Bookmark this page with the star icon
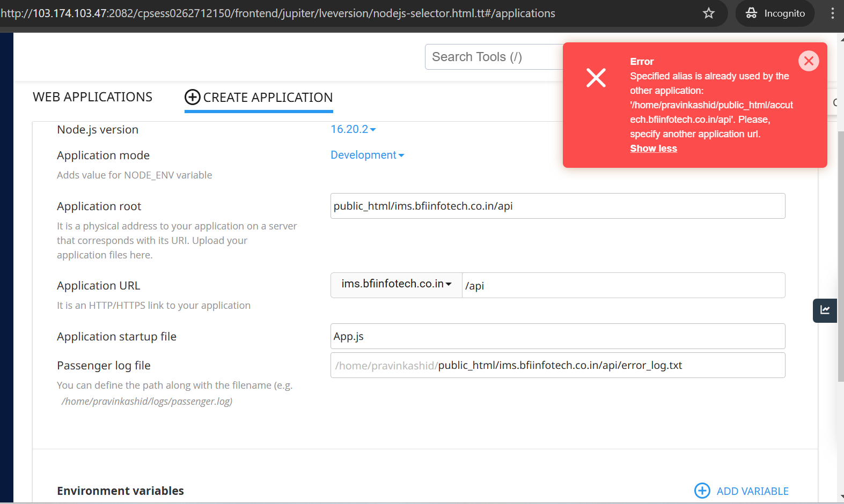 tap(709, 13)
